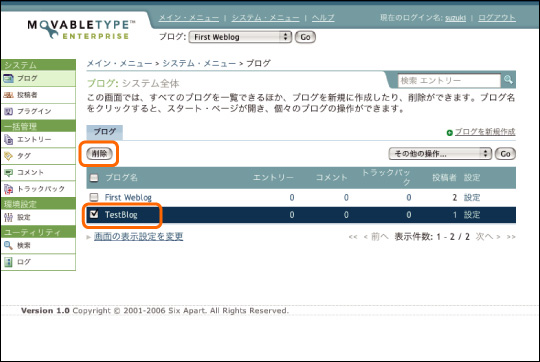Viewport: 540px width, 362px height.
Task: Click ブログを新規作成 link
Action: [485, 132]
